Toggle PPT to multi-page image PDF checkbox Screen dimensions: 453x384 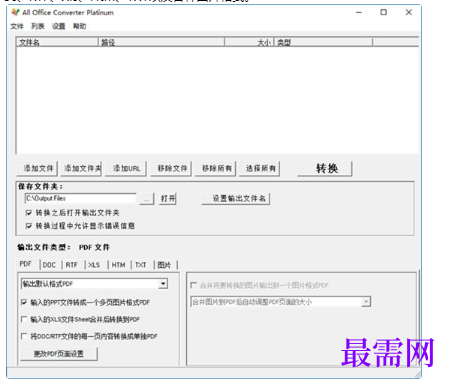(24, 302)
